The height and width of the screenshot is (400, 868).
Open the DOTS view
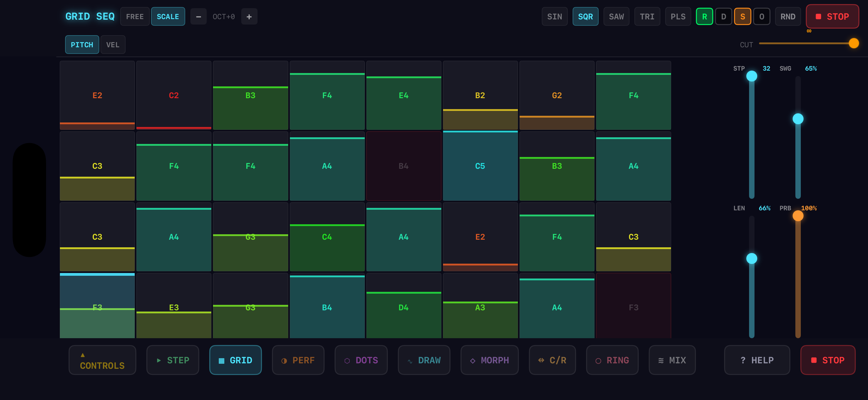pyautogui.click(x=361, y=360)
